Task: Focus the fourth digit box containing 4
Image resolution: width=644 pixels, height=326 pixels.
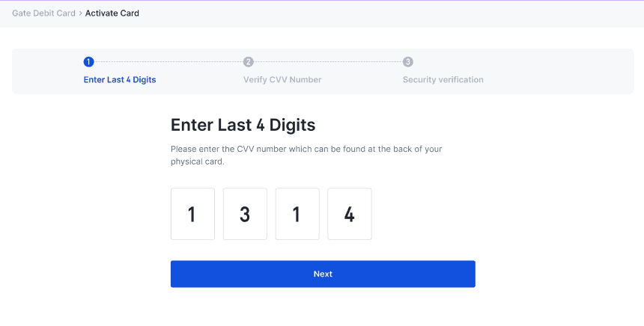Action: coord(350,214)
